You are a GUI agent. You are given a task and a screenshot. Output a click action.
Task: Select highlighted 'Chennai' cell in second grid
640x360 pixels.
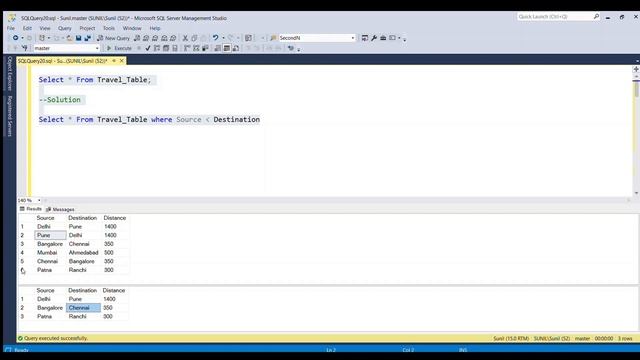(x=83, y=308)
